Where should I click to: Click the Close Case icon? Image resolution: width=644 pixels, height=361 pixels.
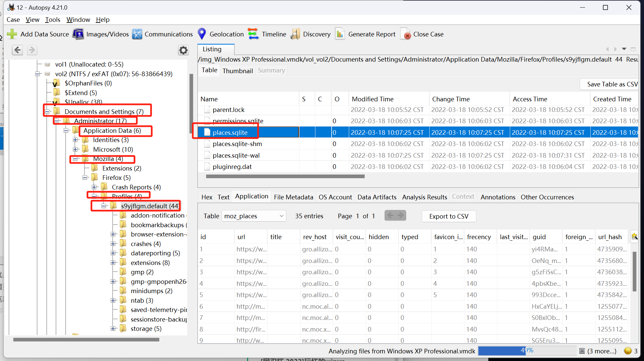click(x=406, y=34)
